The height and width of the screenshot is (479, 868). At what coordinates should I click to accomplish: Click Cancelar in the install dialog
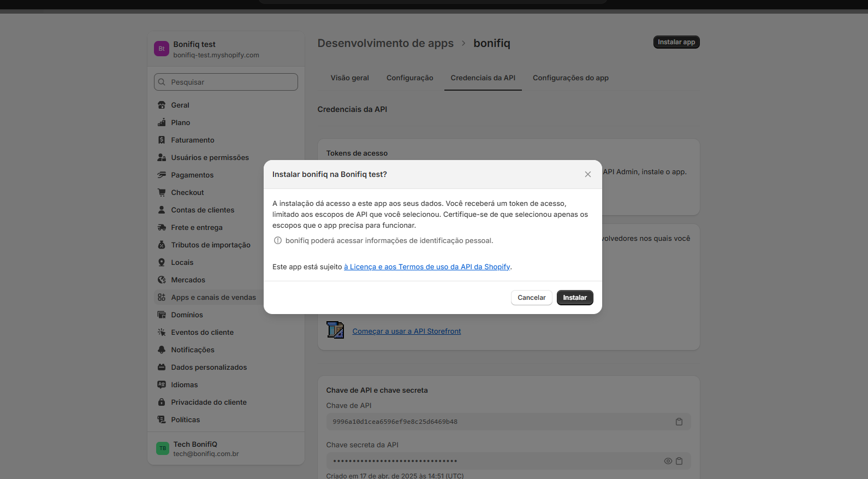click(x=532, y=298)
